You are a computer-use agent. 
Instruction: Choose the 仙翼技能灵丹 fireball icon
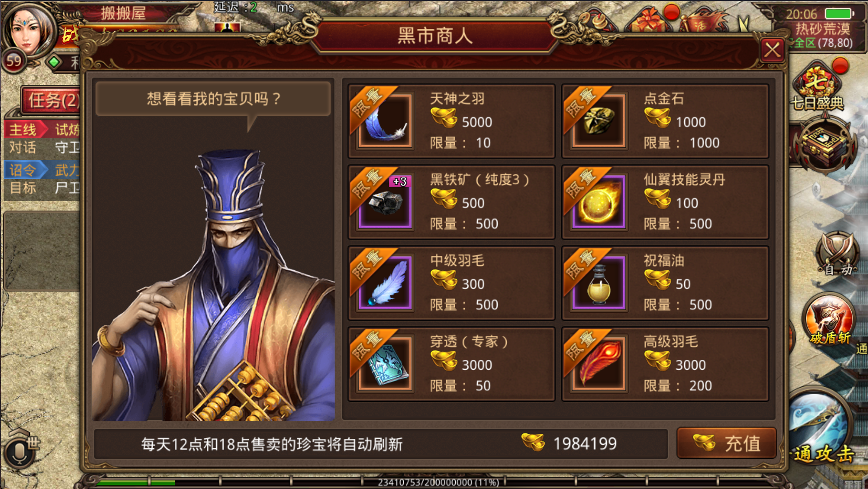tap(598, 202)
